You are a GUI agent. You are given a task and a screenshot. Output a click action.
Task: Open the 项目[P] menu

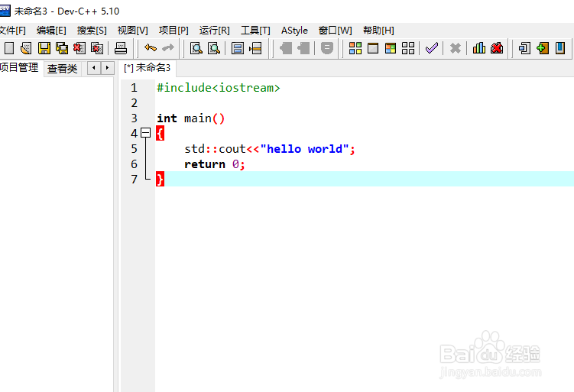pyautogui.click(x=173, y=31)
